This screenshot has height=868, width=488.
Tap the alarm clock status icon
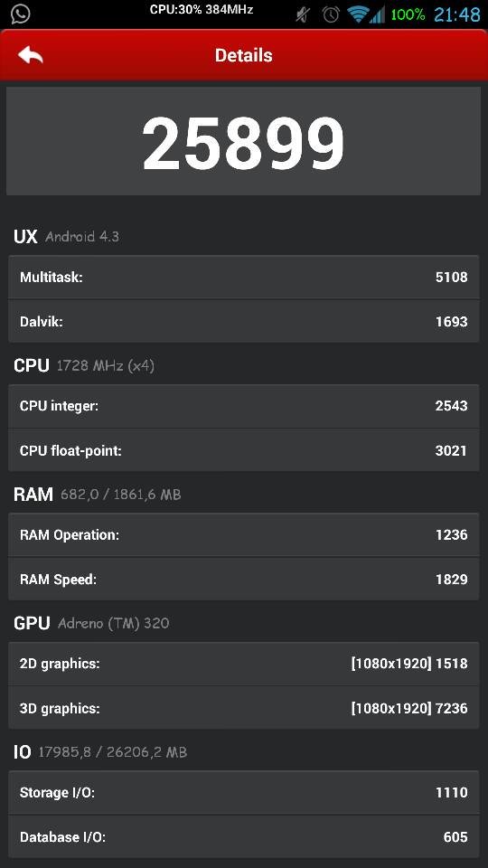tap(331, 14)
